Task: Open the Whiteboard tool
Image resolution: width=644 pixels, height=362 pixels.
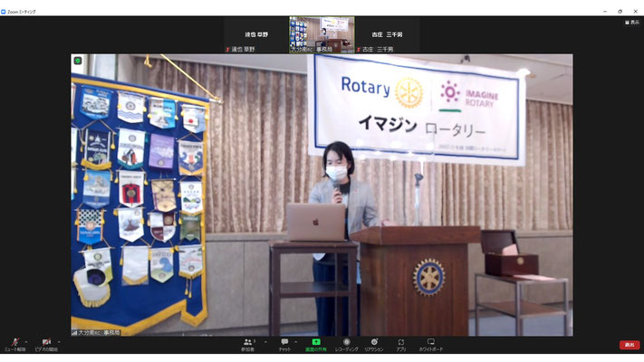Action: click(x=431, y=345)
